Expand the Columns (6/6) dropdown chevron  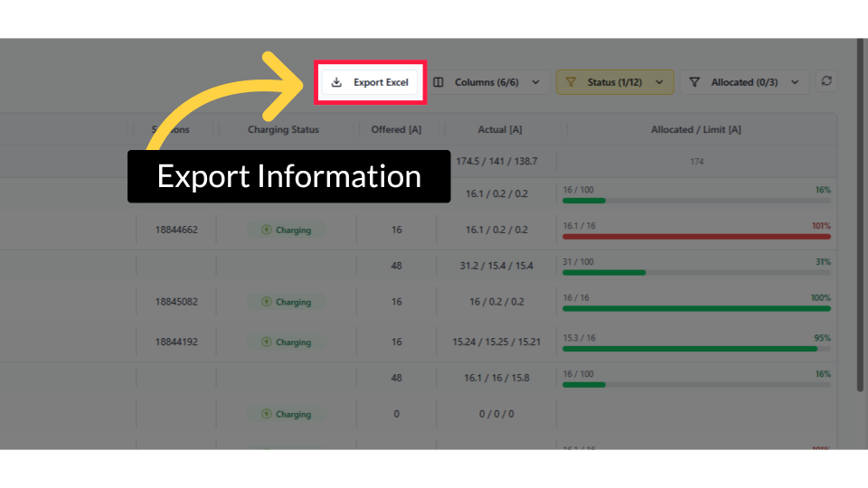(535, 82)
